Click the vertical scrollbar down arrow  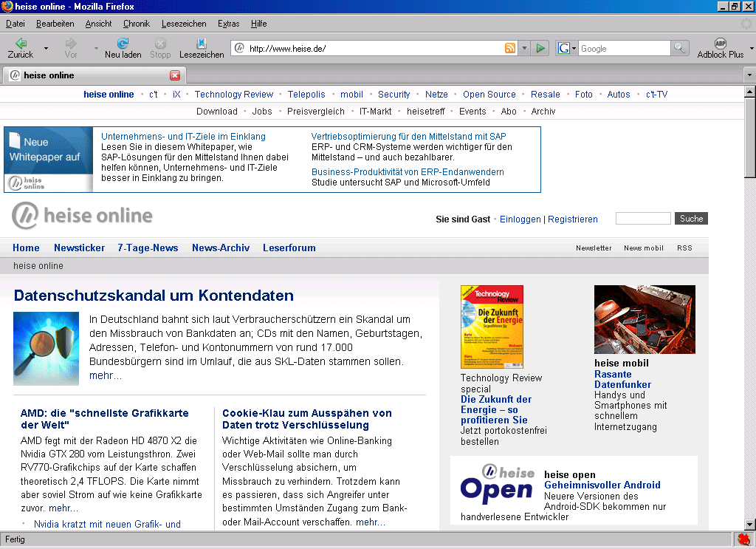[750, 525]
